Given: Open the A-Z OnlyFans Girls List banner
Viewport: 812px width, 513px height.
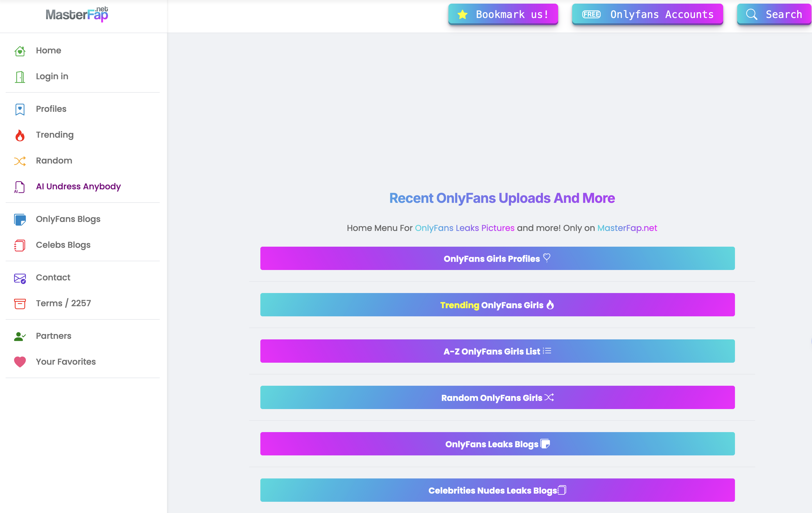Looking at the screenshot, I should tap(497, 351).
